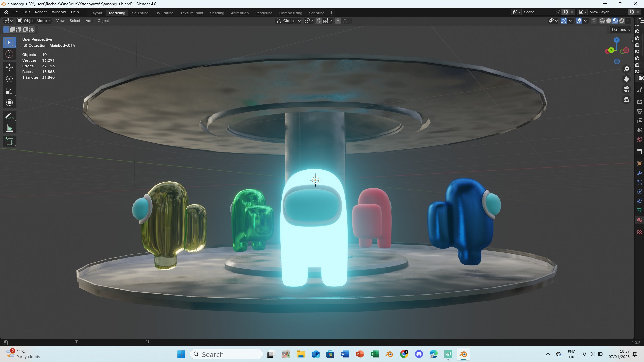Open the View Layer properties tab
The image size is (644, 362).
pyautogui.click(x=640, y=120)
